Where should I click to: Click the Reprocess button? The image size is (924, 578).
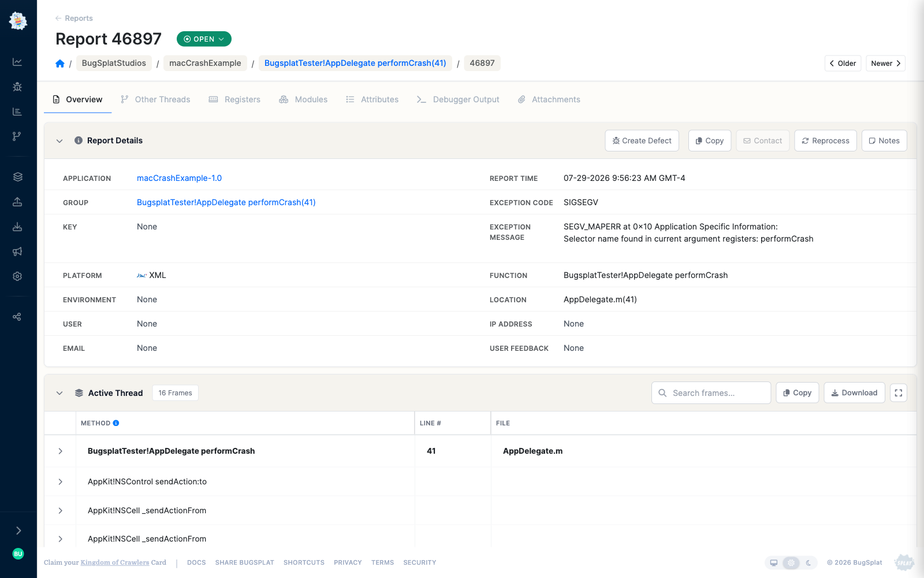click(x=826, y=140)
